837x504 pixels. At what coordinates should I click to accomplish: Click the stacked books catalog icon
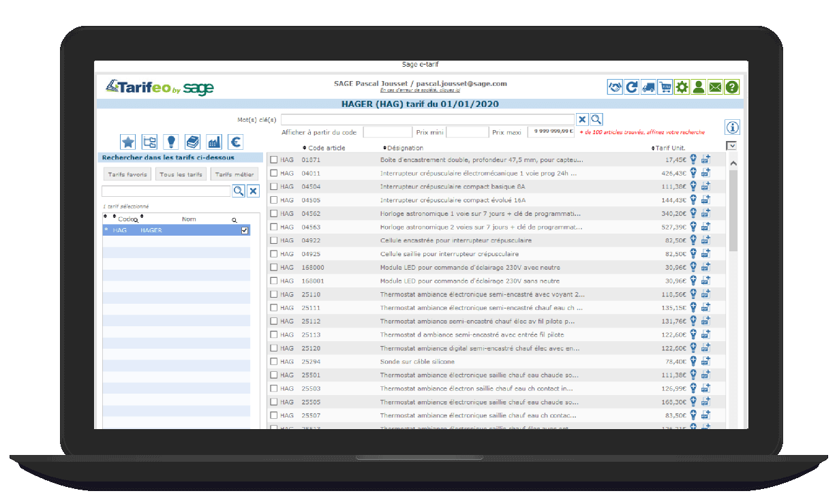(x=193, y=142)
